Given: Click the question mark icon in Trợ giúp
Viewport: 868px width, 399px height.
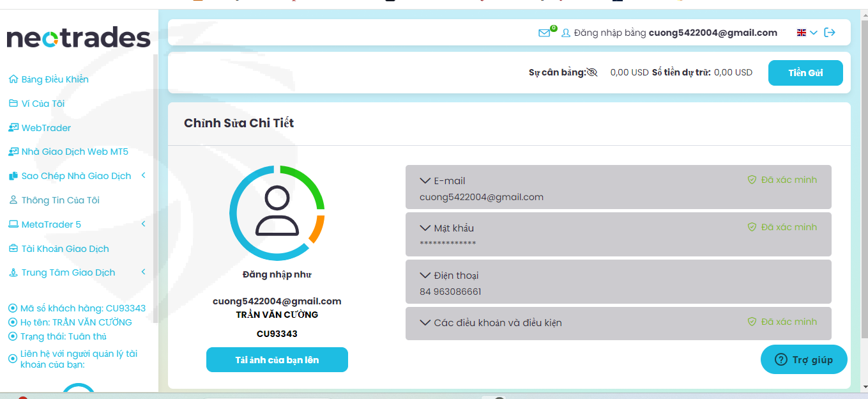Looking at the screenshot, I should 780,359.
